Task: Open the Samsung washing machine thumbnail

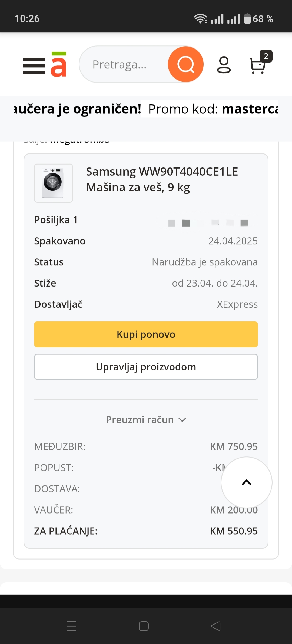Action: point(54,183)
